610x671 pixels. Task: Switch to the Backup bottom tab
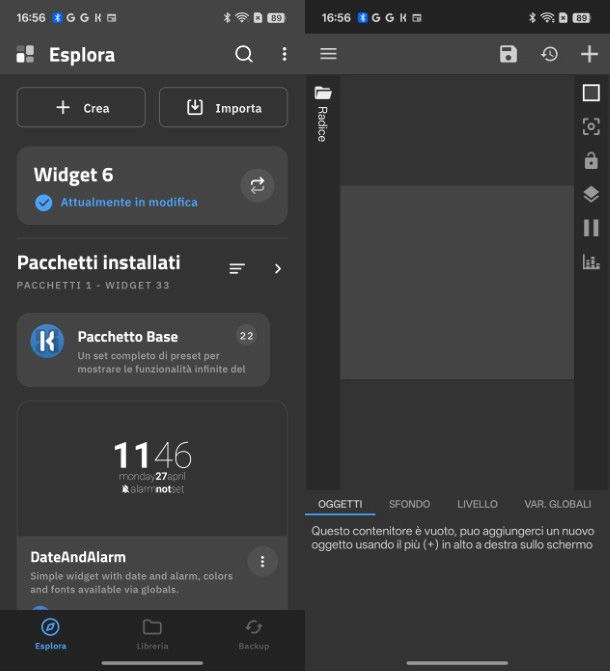254,634
